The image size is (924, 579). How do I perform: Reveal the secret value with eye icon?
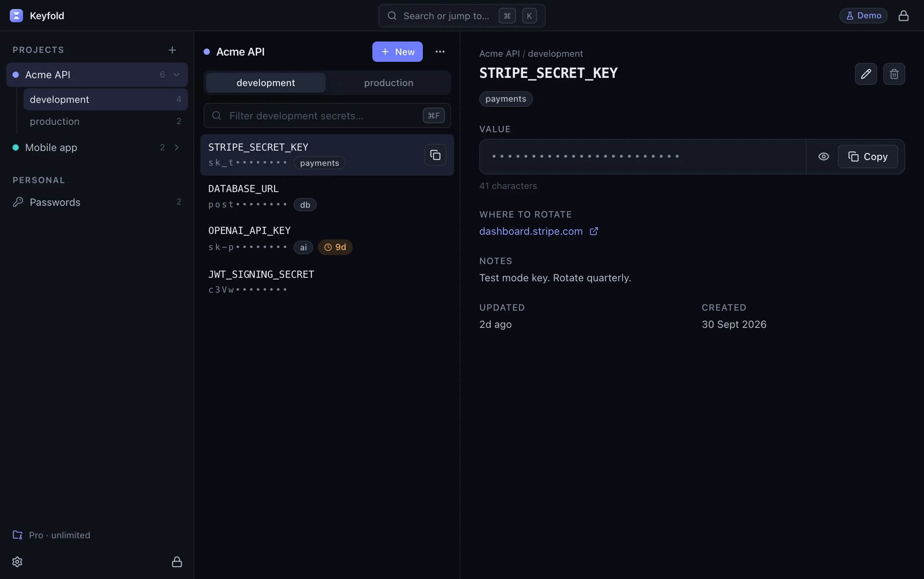[x=824, y=156]
